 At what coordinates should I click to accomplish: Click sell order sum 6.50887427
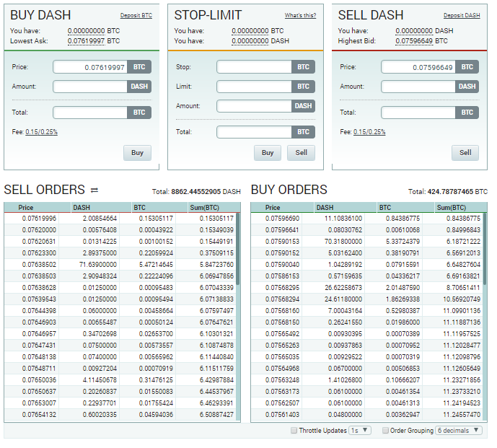(x=216, y=414)
